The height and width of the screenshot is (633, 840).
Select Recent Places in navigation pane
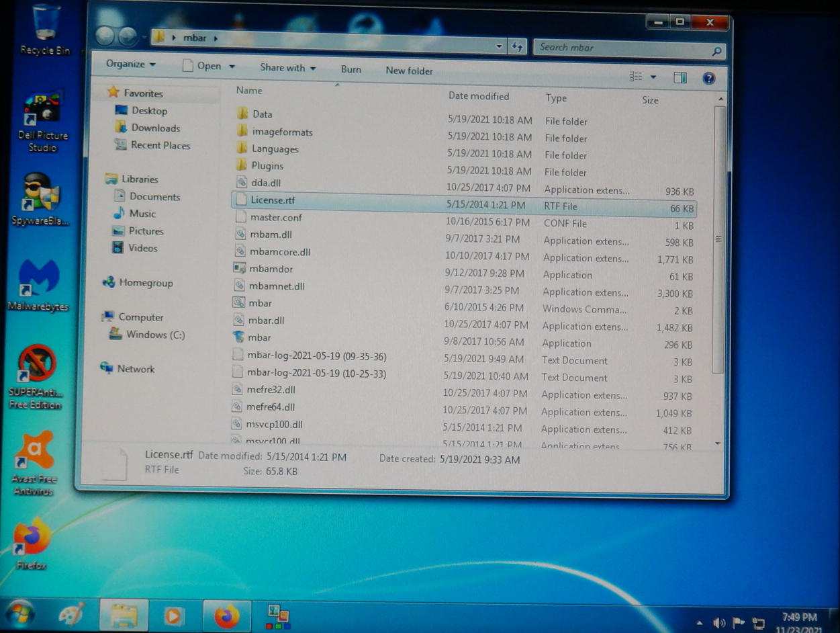click(x=152, y=145)
